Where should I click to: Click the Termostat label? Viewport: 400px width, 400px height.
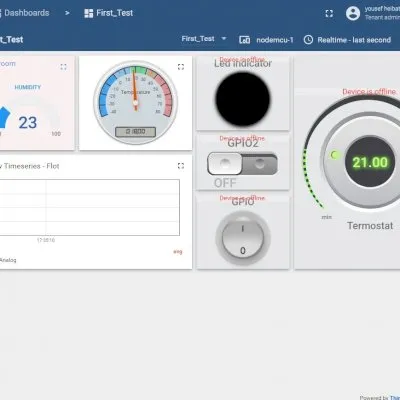coord(370,226)
